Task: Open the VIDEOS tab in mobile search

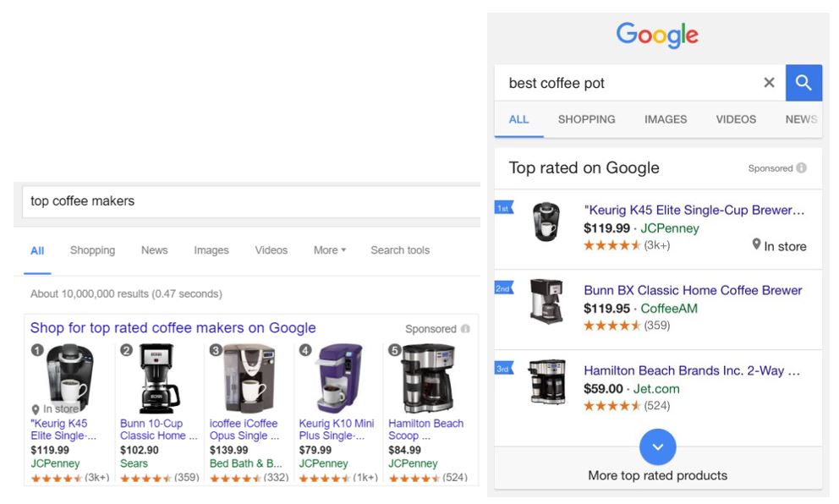Action: pyautogui.click(x=736, y=119)
